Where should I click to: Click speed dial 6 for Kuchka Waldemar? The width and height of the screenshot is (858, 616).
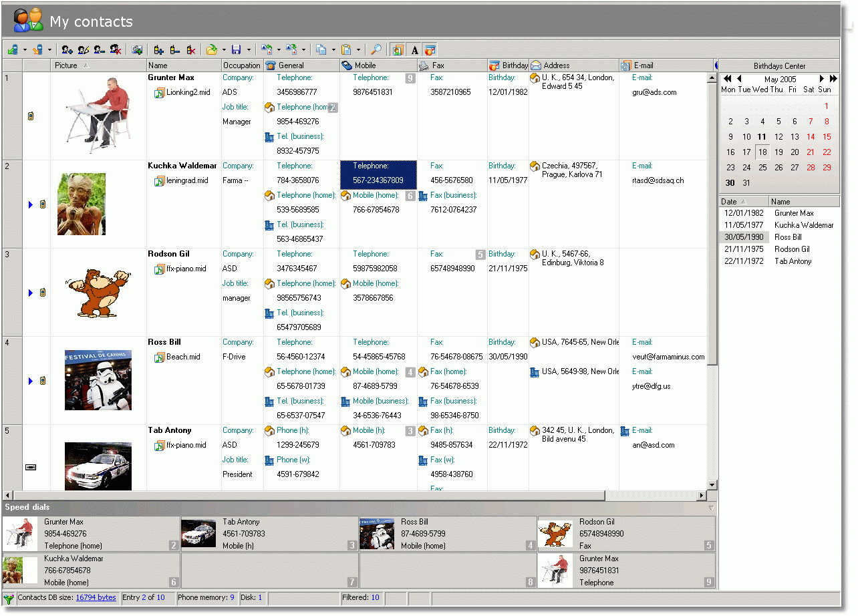coord(92,571)
